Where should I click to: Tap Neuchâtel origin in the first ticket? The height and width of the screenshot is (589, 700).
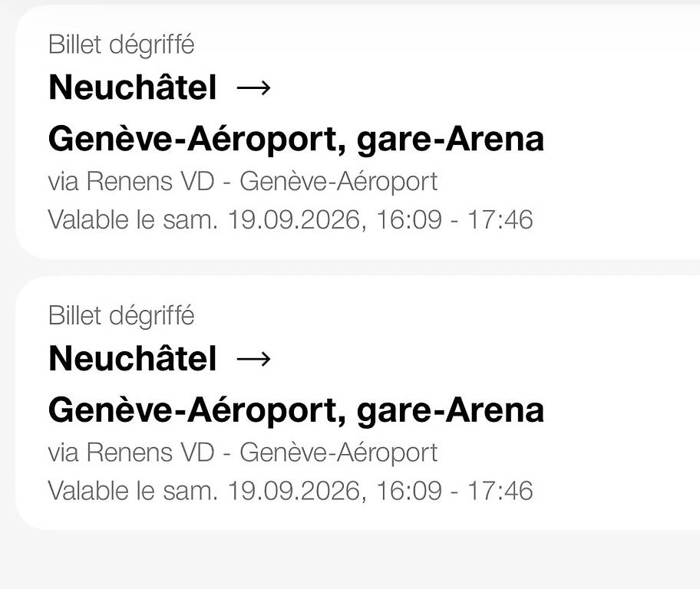pyautogui.click(x=133, y=87)
